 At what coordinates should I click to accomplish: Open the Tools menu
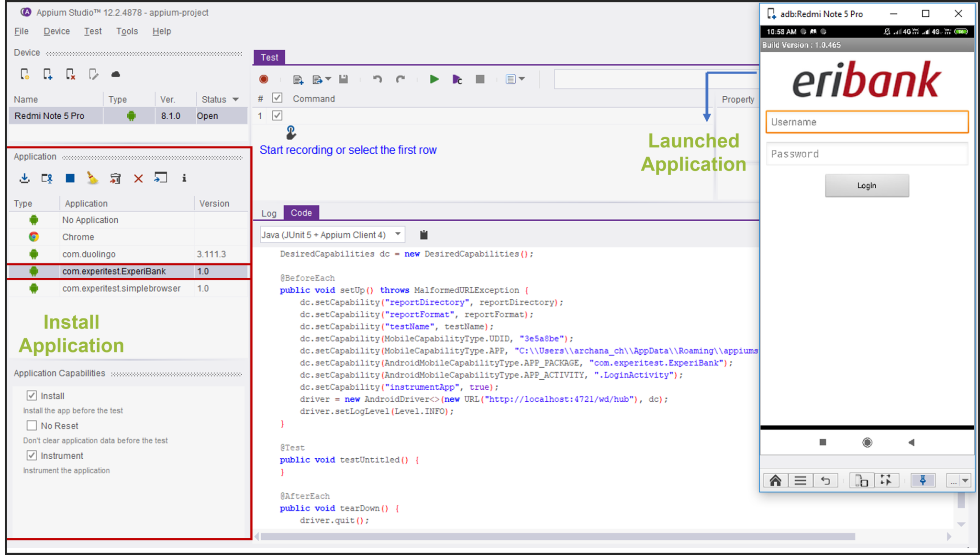(x=127, y=31)
